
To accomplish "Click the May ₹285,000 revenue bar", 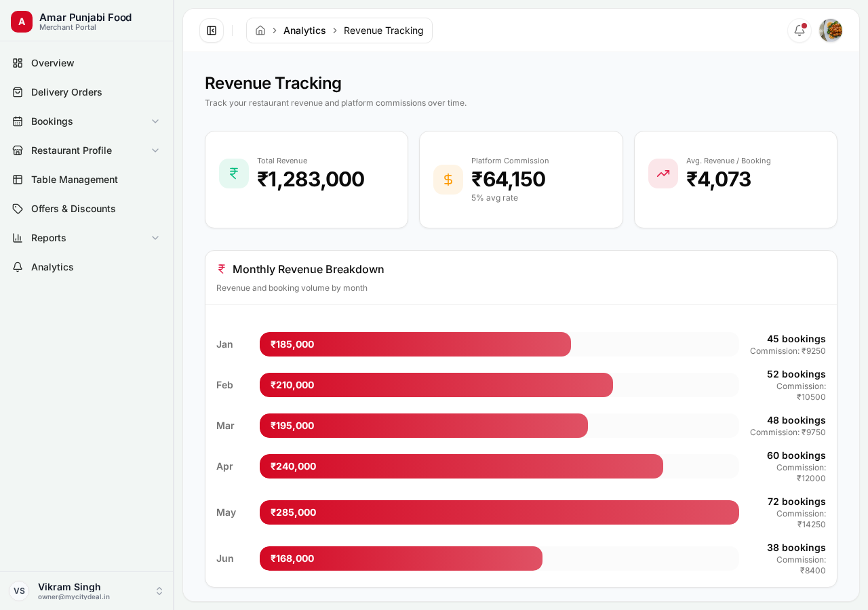I will pyautogui.click(x=499, y=512).
